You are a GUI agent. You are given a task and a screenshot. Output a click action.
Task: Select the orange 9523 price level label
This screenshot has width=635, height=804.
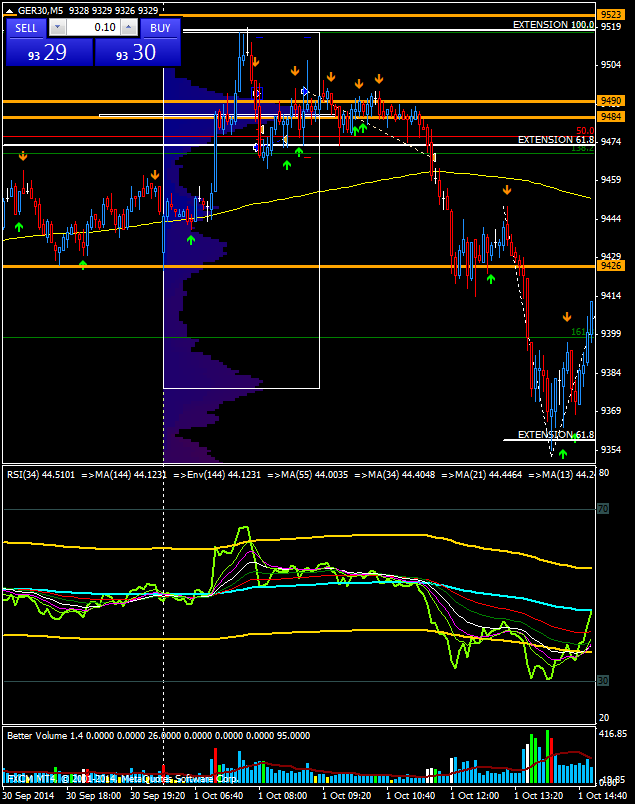[609, 14]
